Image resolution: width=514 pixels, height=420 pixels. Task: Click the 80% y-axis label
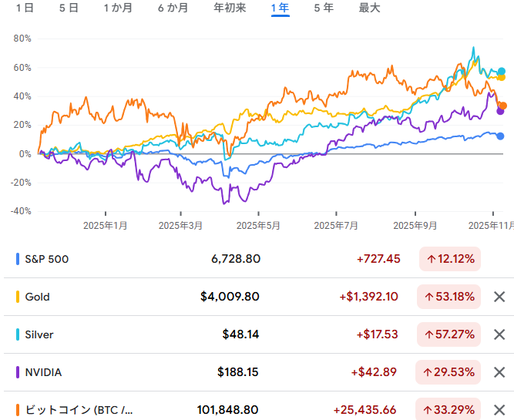tap(22, 39)
